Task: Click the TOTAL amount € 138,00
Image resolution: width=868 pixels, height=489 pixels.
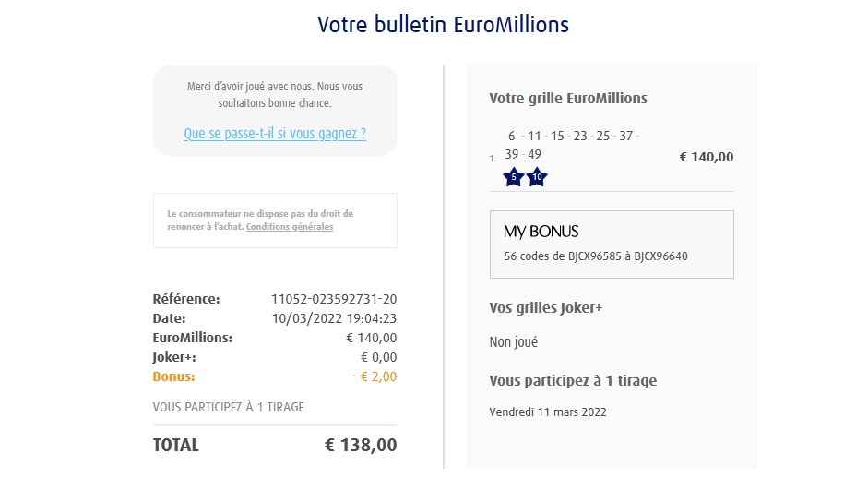Action: click(361, 446)
